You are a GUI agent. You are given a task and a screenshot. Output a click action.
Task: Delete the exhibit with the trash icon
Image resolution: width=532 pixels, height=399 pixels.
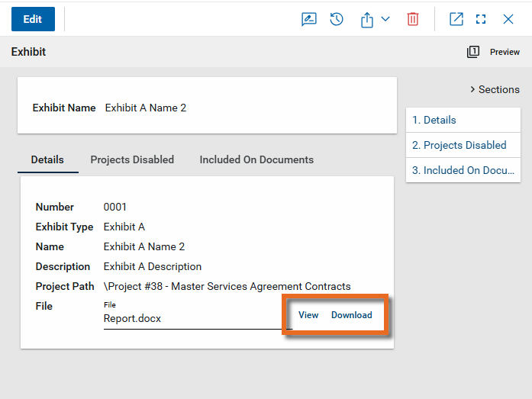click(x=413, y=19)
